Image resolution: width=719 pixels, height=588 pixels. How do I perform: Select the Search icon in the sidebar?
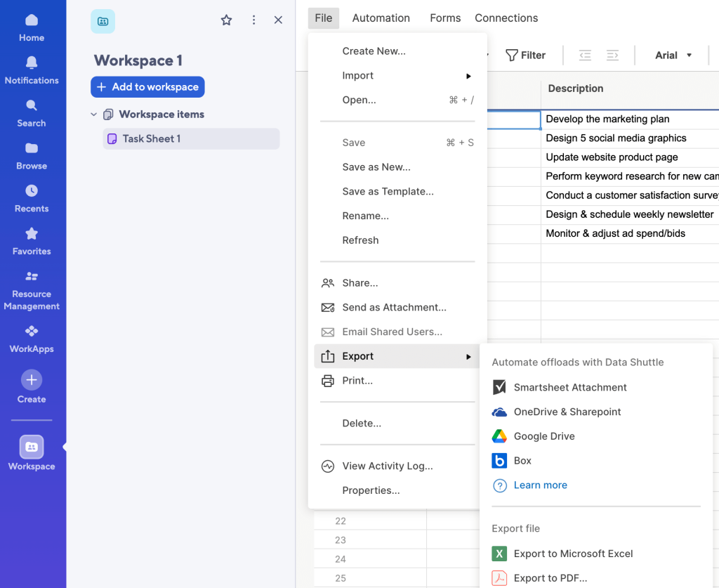tap(31, 111)
